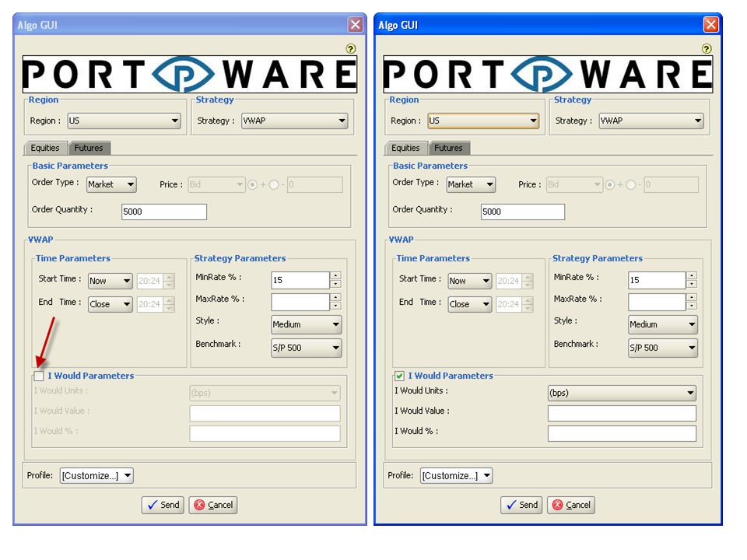Decrease MinRate % with down arrow, right window
This screenshot has height=560, width=747.
(692, 285)
